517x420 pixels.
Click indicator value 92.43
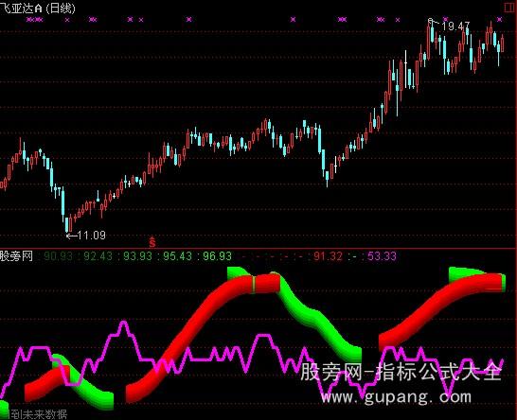tap(98, 256)
